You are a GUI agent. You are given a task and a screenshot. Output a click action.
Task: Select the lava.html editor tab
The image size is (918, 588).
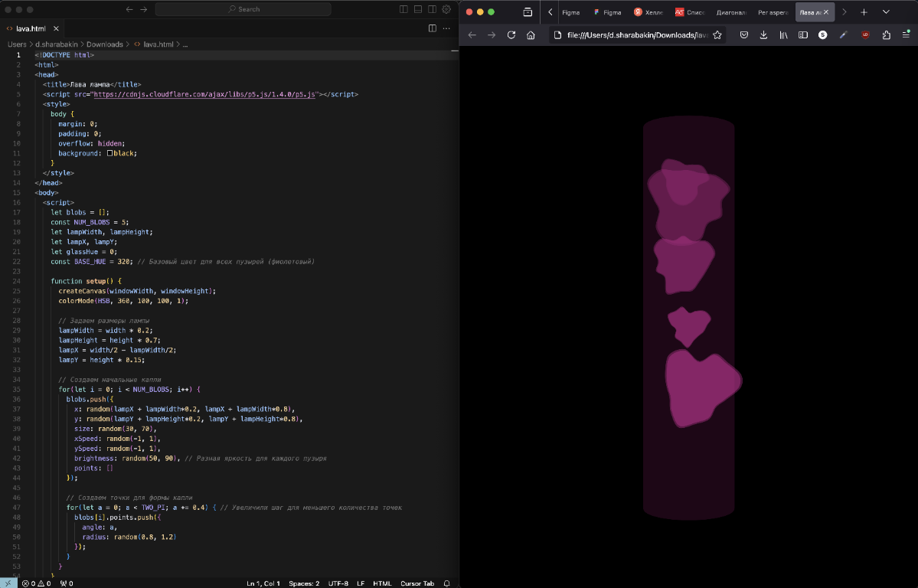coord(31,28)
